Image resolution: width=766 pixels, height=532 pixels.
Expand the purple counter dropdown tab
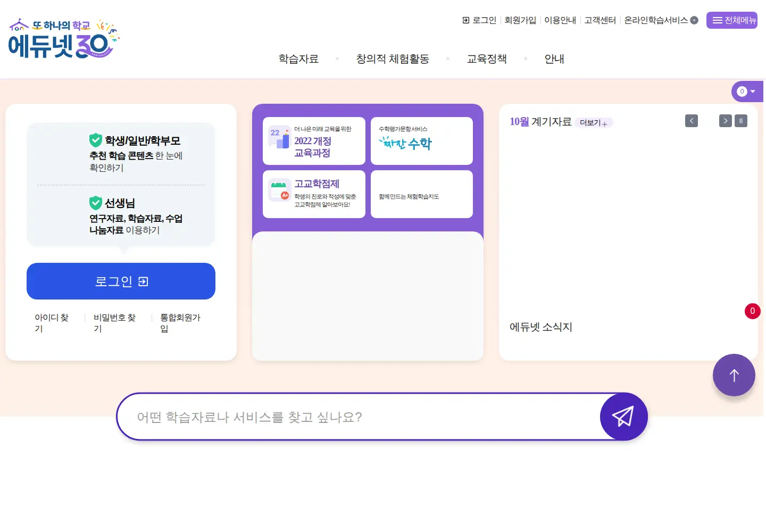[x=747, y=92]
